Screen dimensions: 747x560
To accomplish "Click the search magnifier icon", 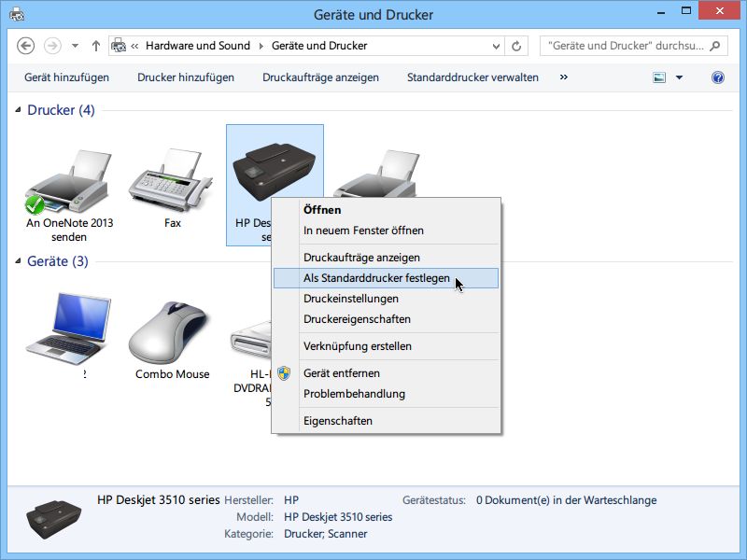I will click(714, 46).
